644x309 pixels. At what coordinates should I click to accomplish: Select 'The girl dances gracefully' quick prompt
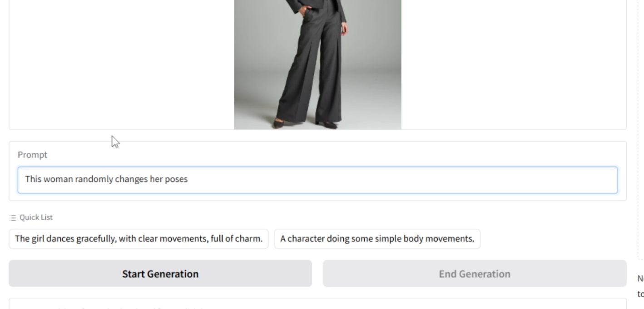click(x=139, y=239)
